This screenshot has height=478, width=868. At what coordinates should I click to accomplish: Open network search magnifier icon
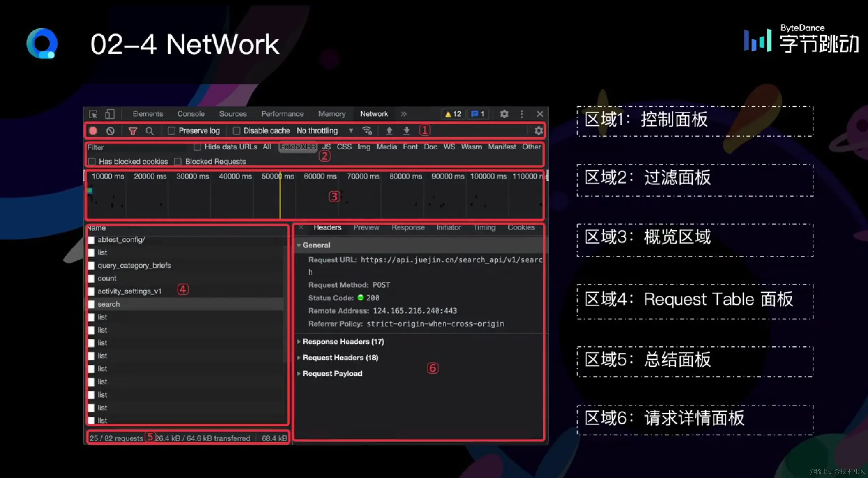click(150, 131)
